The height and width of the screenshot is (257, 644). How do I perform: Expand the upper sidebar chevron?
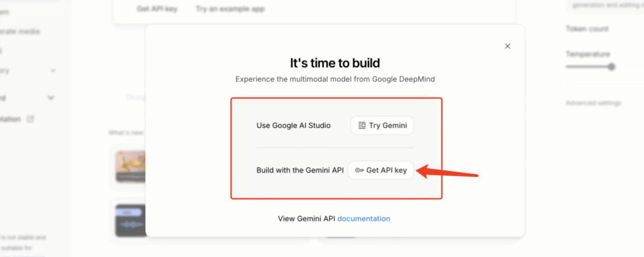pos(53,71)
